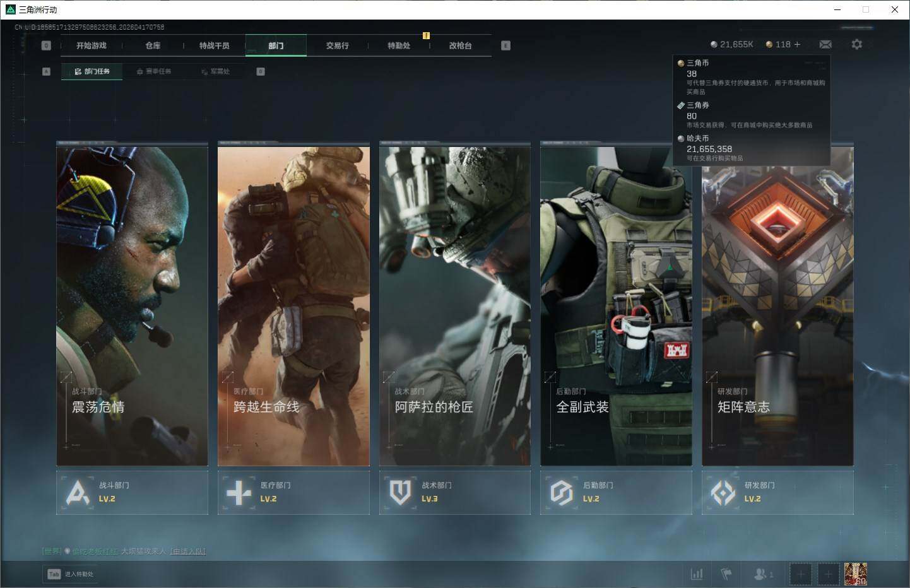Select the 军需处 sub-tab
The image size is (910, 588).
coord(216,71)
